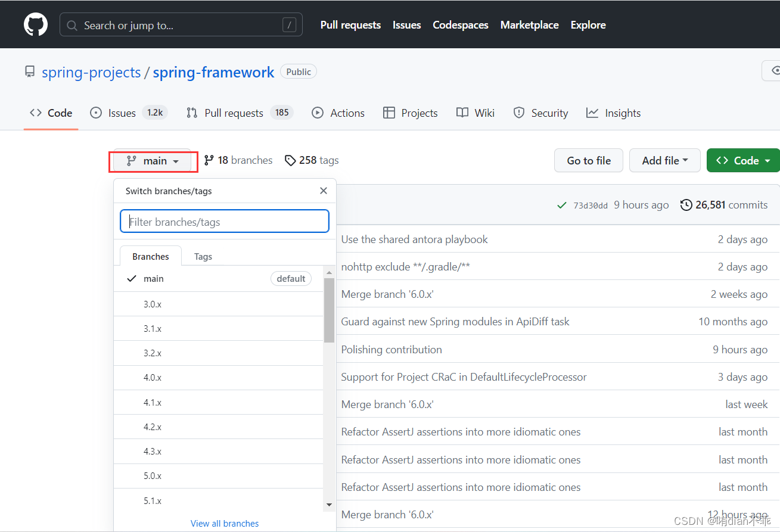
Task: Click View all branches link
Action: point(225,524)
